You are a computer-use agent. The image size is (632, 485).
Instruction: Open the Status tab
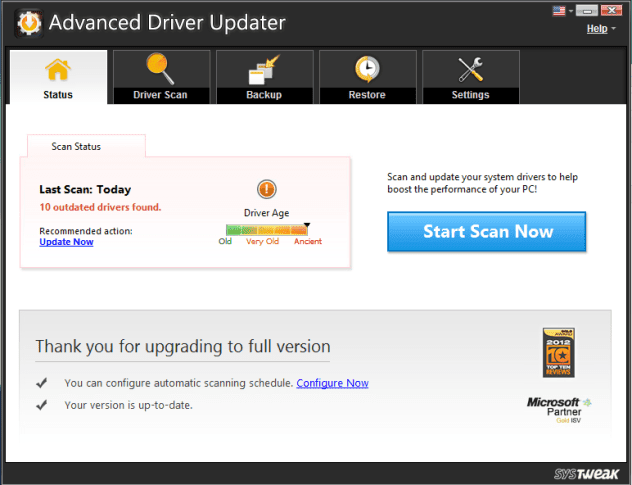[x=58, y=77]
